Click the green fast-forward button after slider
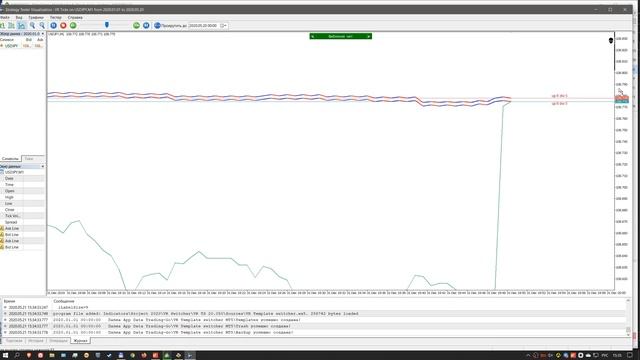 pos(136,26)
